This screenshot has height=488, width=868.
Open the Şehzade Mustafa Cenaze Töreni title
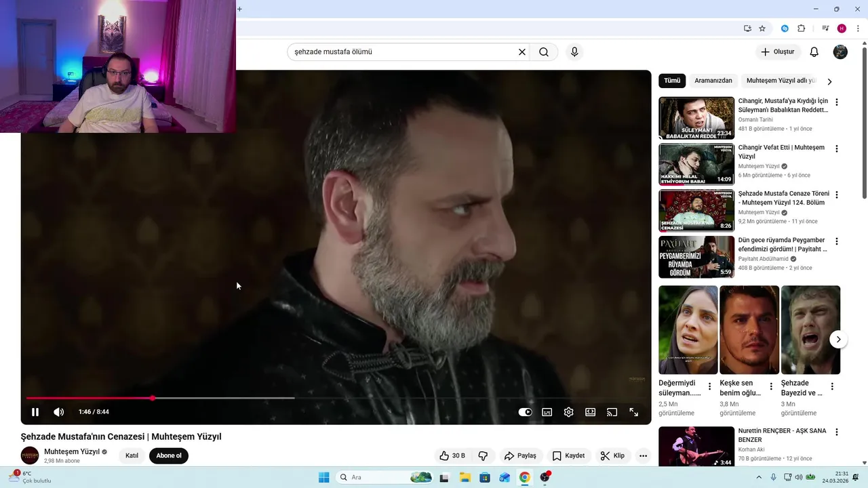point(783,198)
